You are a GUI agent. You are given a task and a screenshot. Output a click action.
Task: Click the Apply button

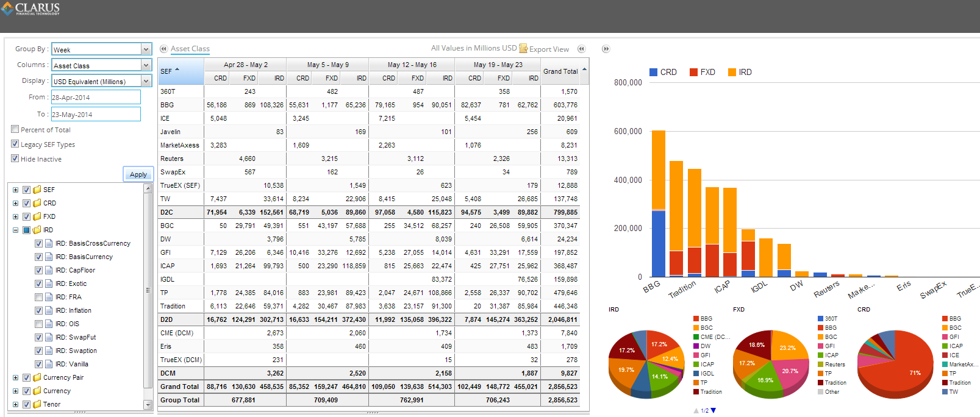click(x=138, y=174)
